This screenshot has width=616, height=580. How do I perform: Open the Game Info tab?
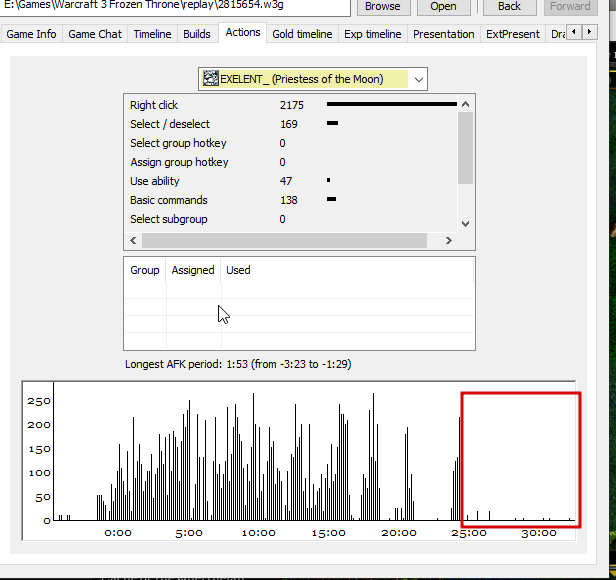[x=31, y=34]
